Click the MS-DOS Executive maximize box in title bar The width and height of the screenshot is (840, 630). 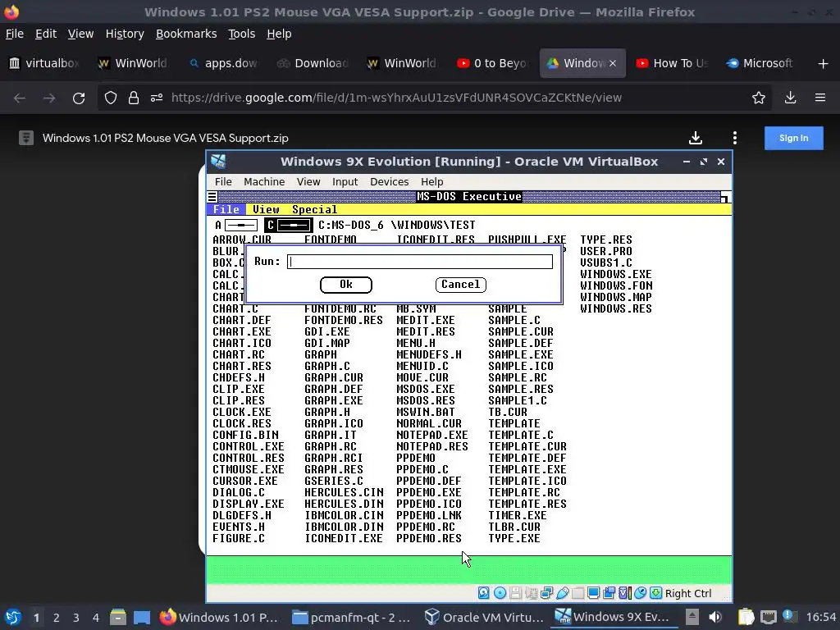click(x=725, y=197)
